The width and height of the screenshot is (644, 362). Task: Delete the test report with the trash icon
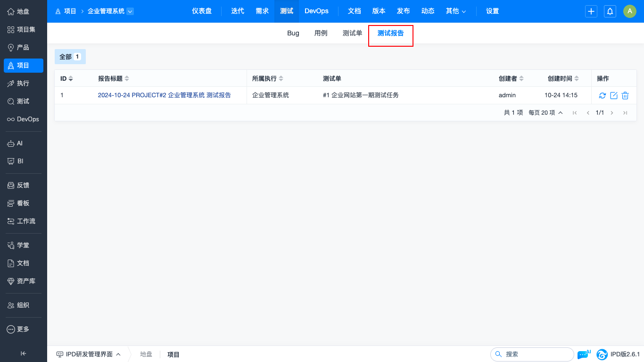click(625, 95)
